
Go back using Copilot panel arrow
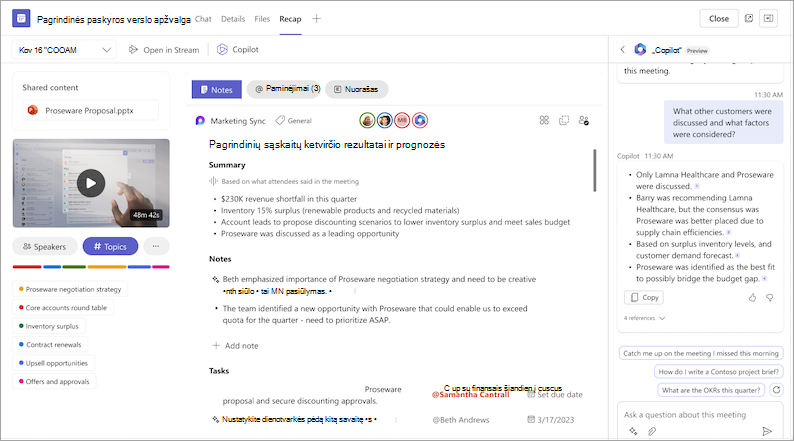point(622,50)
